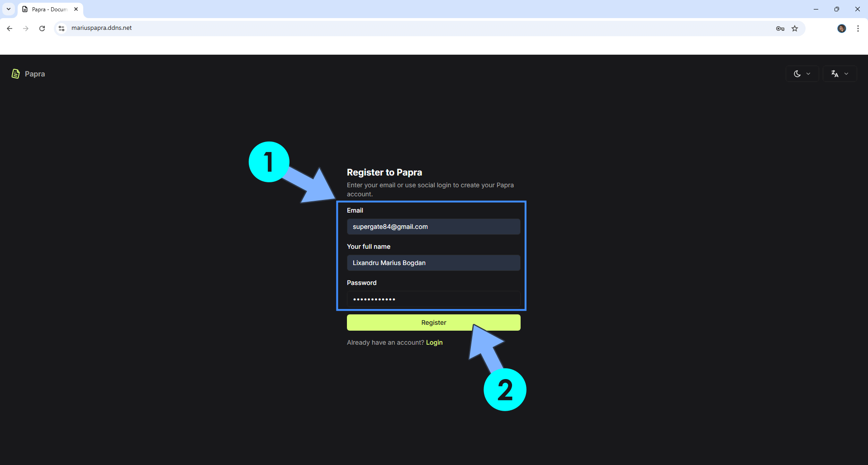This screenshot has height=465, width=868.
Task: Open site information icon in address bar
Action: (x=62, y=28)
